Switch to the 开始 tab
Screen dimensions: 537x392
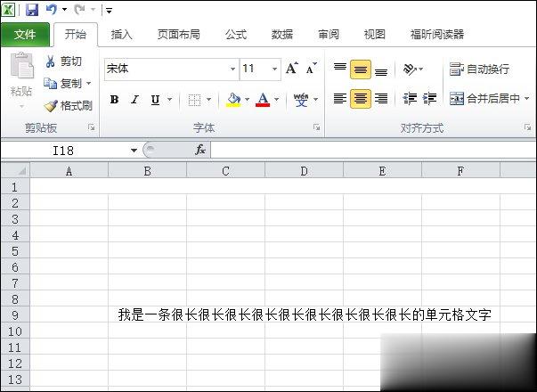(x=76, y=34)
